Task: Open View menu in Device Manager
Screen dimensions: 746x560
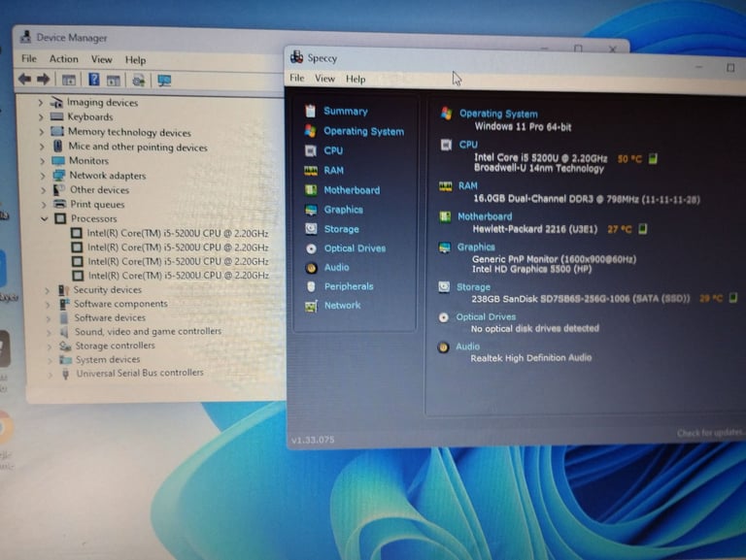Action: [x=102, y=59]
